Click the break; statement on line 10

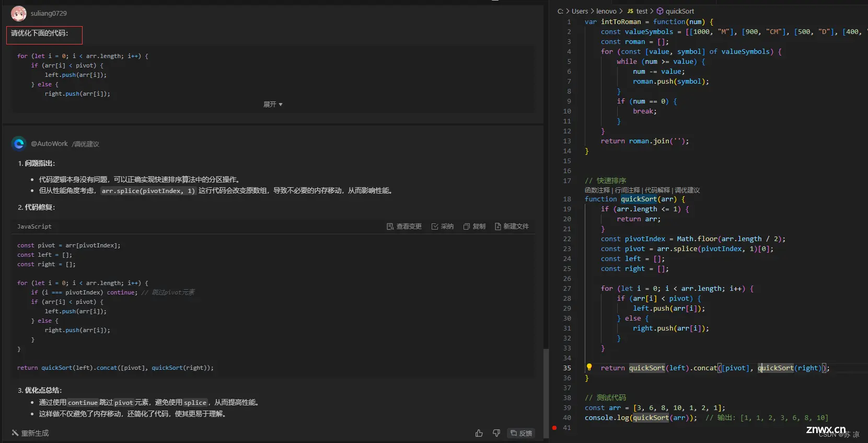tap(645, 111)
